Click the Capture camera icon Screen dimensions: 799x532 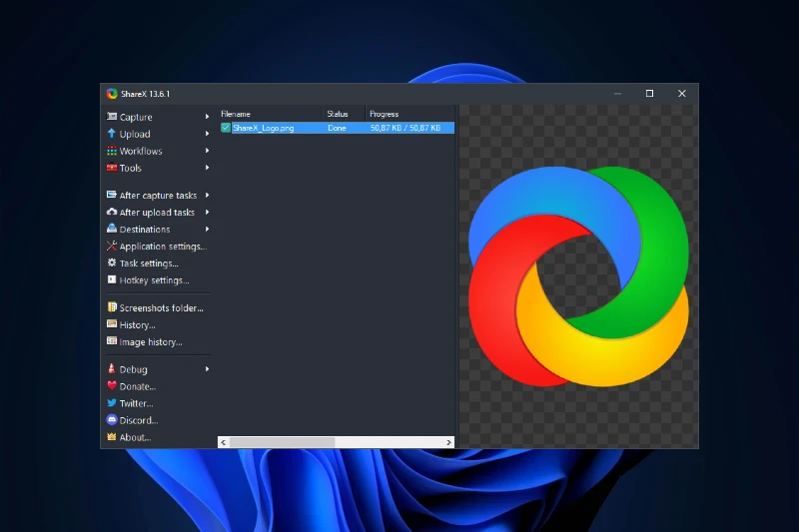click(112, 117)
